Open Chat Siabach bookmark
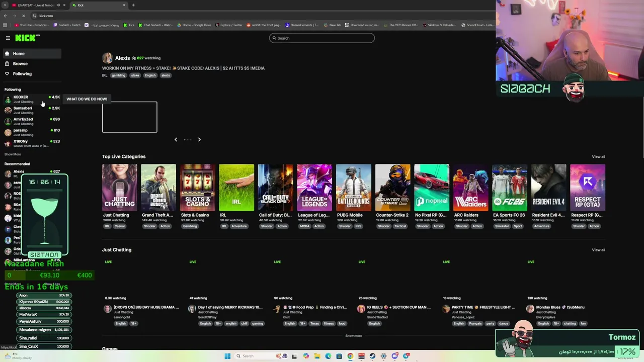The image size is (644, 362). 155,25
